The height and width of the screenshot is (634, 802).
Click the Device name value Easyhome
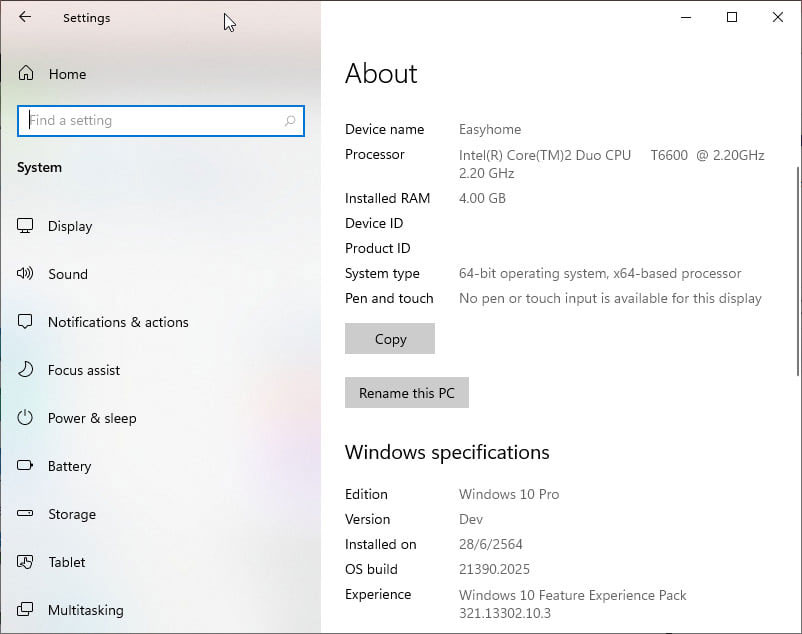490,129
